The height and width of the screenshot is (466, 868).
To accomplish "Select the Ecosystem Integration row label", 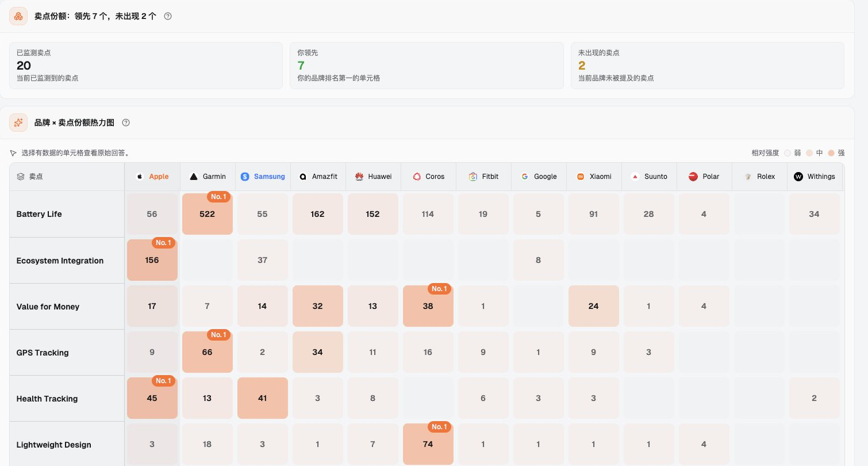I will (60, 261).
